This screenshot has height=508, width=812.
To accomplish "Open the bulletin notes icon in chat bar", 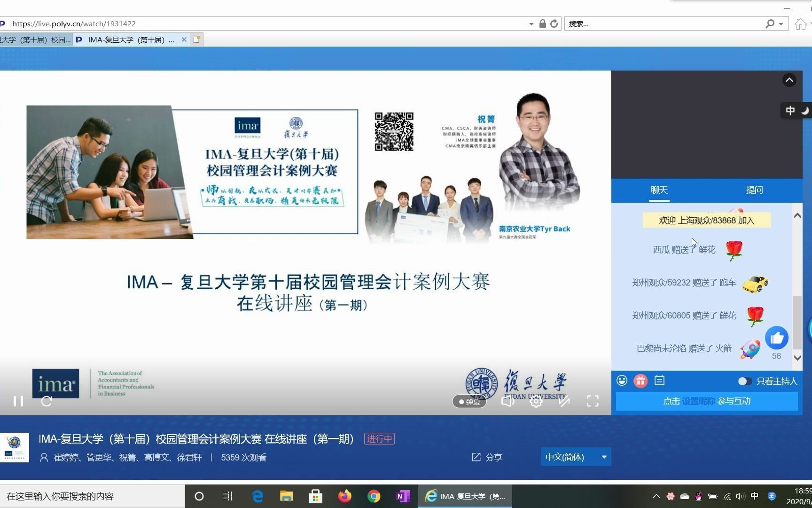I will 659,381.
